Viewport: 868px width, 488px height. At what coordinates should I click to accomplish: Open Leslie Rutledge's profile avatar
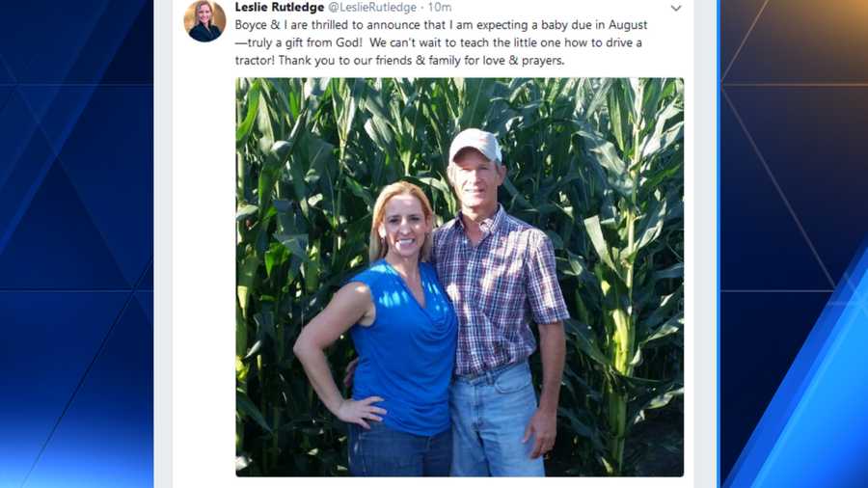point(204,20)
